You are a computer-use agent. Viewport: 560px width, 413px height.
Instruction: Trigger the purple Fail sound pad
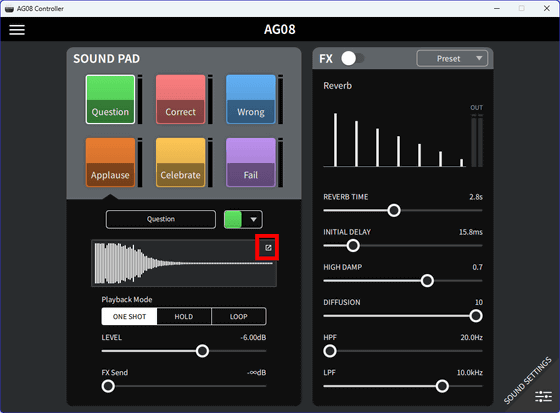click(251, 163)
